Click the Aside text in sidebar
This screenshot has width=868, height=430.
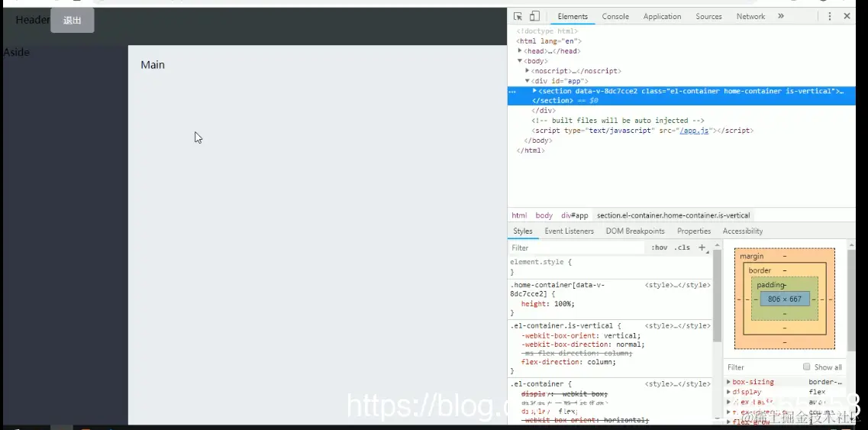17,52
